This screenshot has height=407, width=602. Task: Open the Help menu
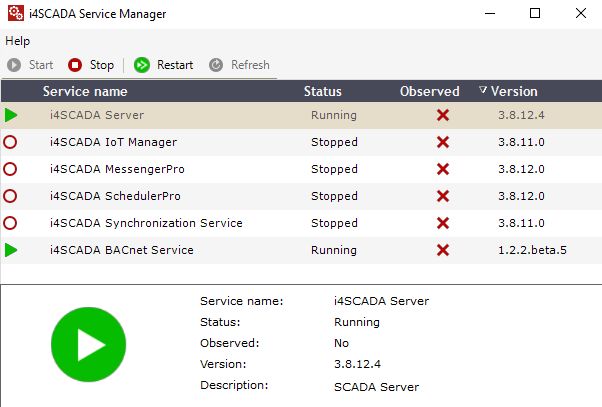tap(17, 41)
